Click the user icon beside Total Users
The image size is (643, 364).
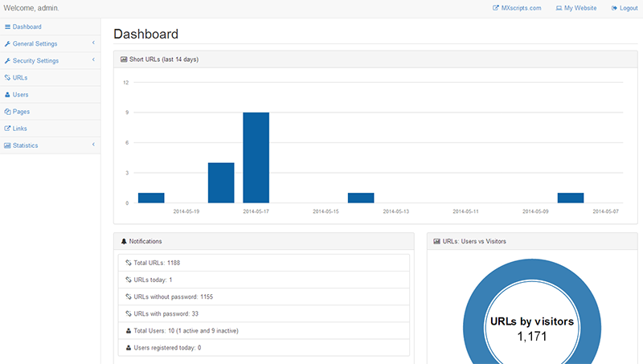pos(129,331)
